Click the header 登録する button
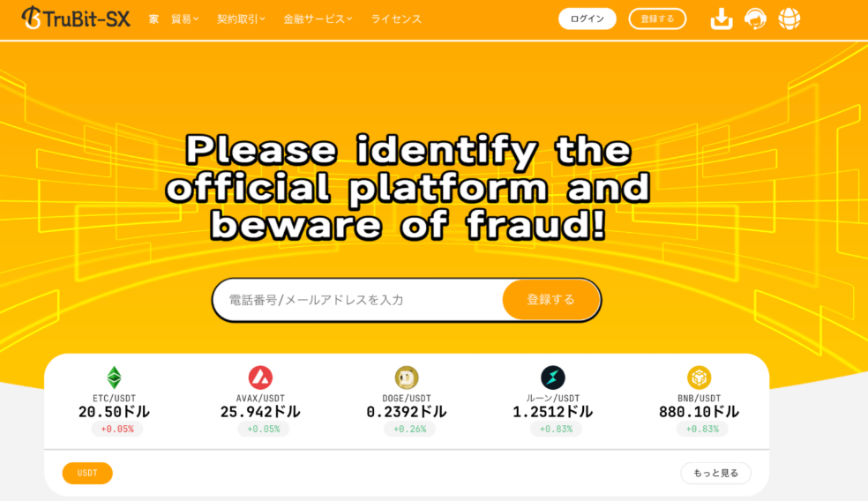The height and width of the screenshot is (501, 868). pyautogui.click(x=657, y=19)
